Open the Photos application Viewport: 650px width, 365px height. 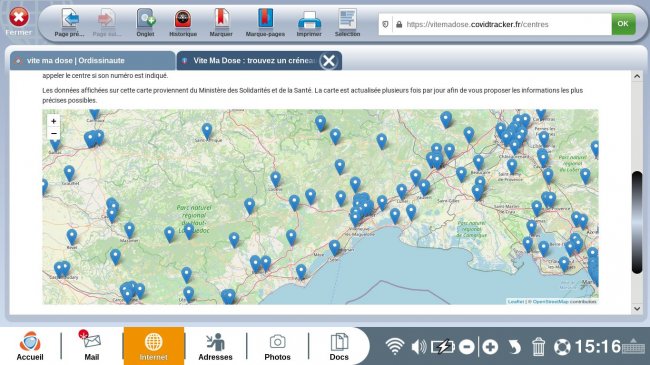(x=277, y=346)
